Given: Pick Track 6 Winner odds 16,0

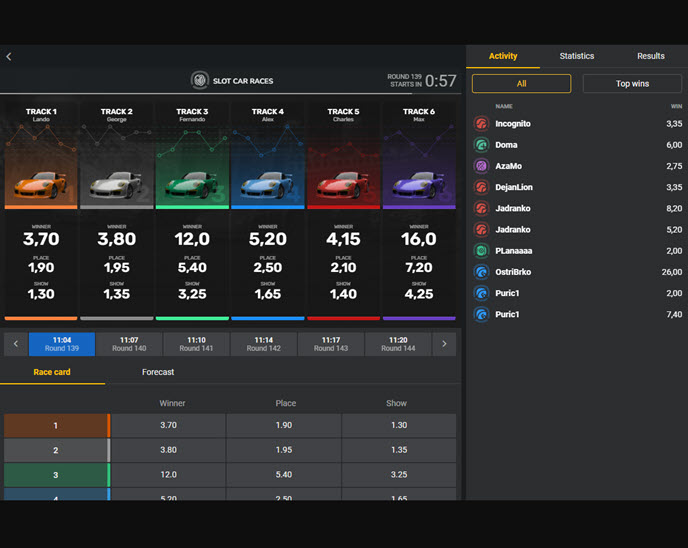Looking at the screenshot, I should pos(418,239).
